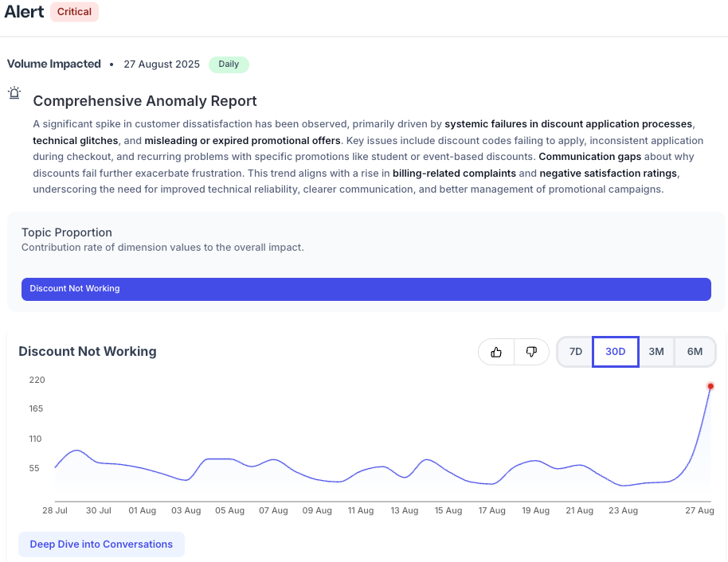Select the 3M time range

click(x=656, y=351)
